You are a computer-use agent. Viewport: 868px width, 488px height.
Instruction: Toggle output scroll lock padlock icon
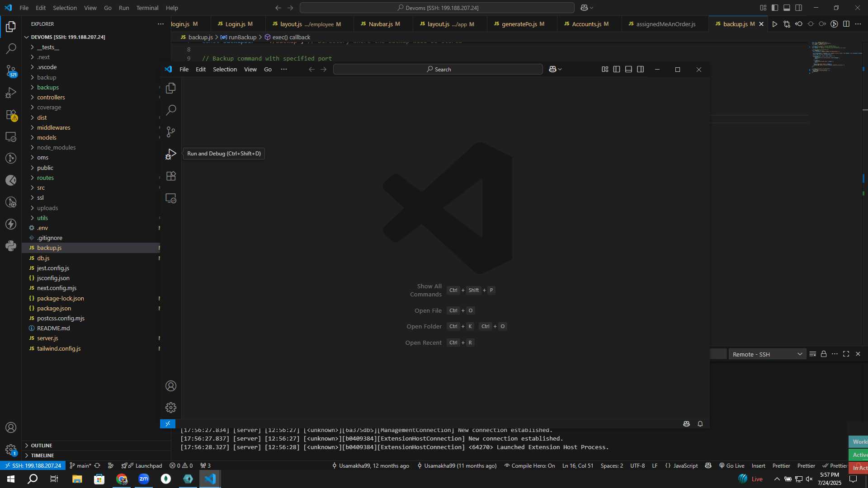pos(824,354)
